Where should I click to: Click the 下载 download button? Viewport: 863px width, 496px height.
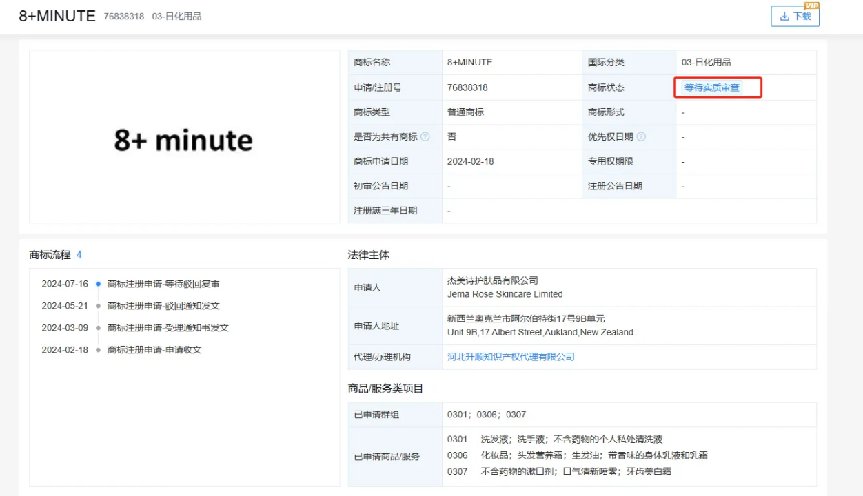click(795, 16)
